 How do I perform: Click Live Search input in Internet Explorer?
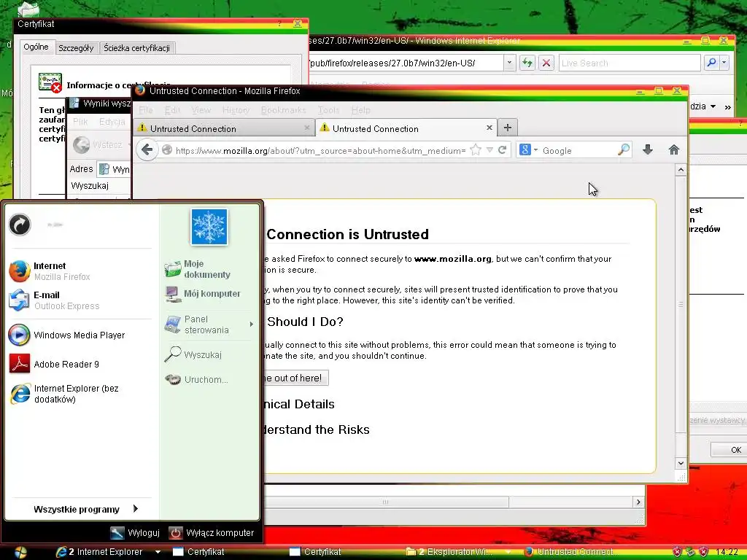click(630, 63)
